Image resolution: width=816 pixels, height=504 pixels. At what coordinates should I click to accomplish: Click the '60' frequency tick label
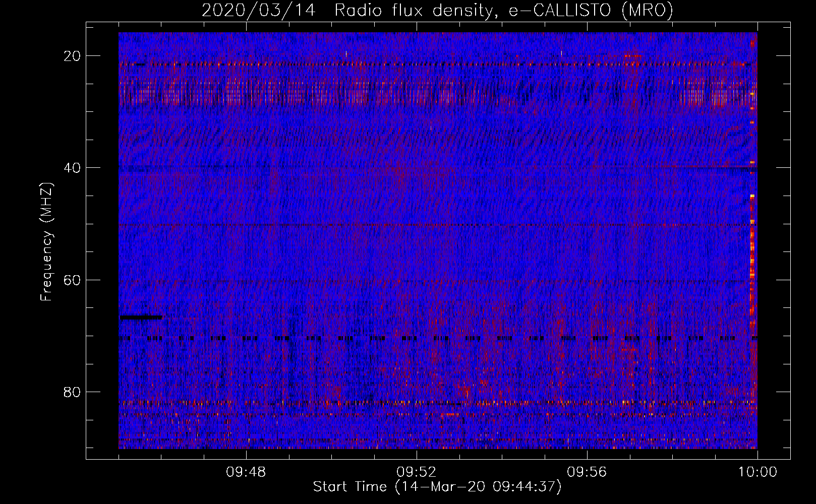click(x=72, y=280)
